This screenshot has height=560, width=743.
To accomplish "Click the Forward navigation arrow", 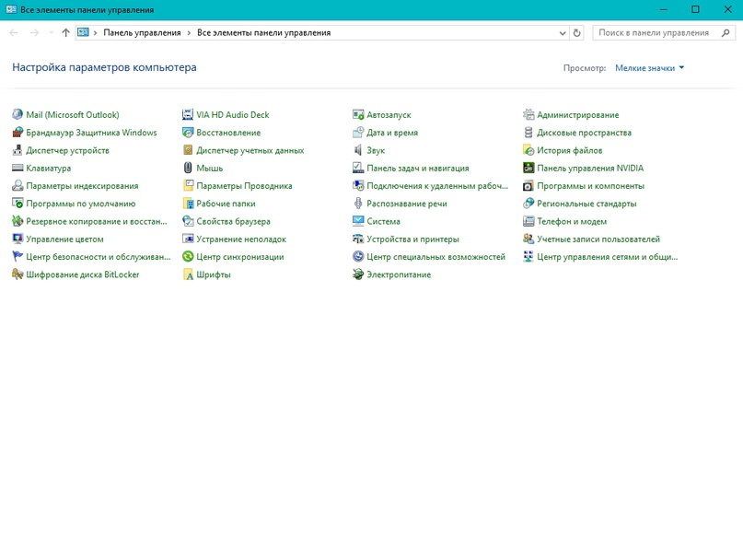I will [34, 33].
